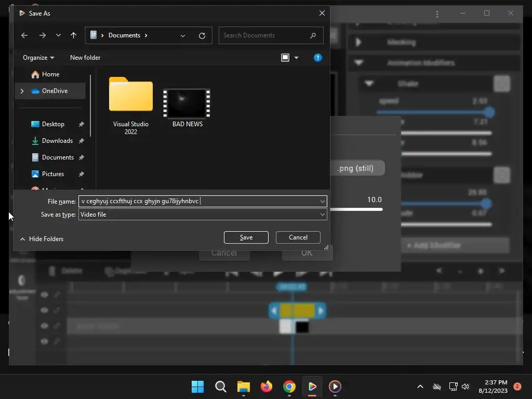Select the Visual Studio 2022 folder
532x399 pixels.
tap(130, 106)
